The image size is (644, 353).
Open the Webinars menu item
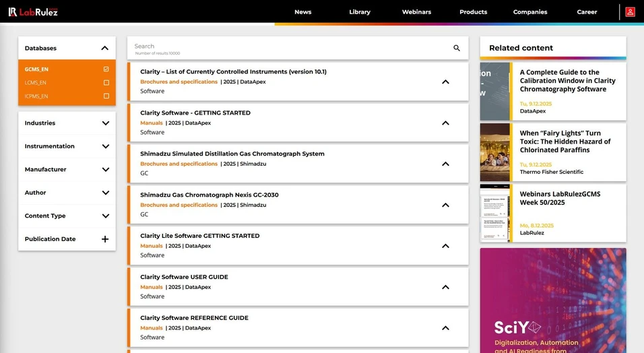(x=416, y=12)
